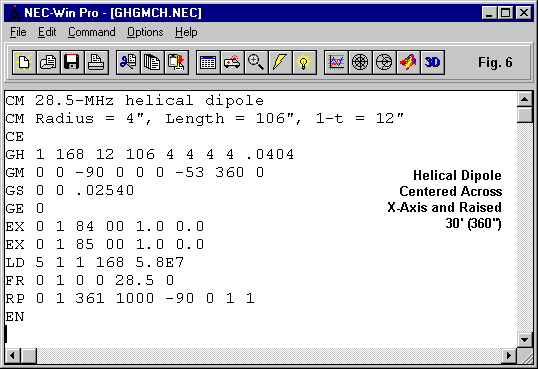This screenshot has height=369, width=538.
Task: Save the file using the floppy disk icon
Action: pos(72,62)
